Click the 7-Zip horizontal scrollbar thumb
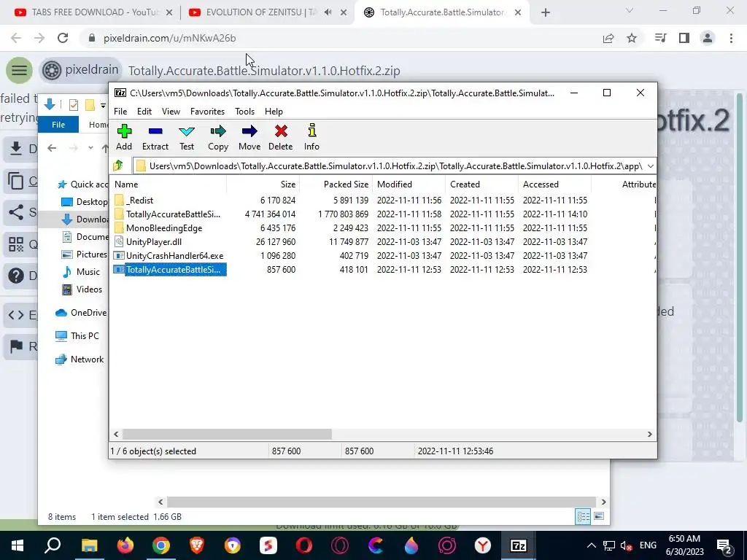The image size is (747, 560). [227, 435]
